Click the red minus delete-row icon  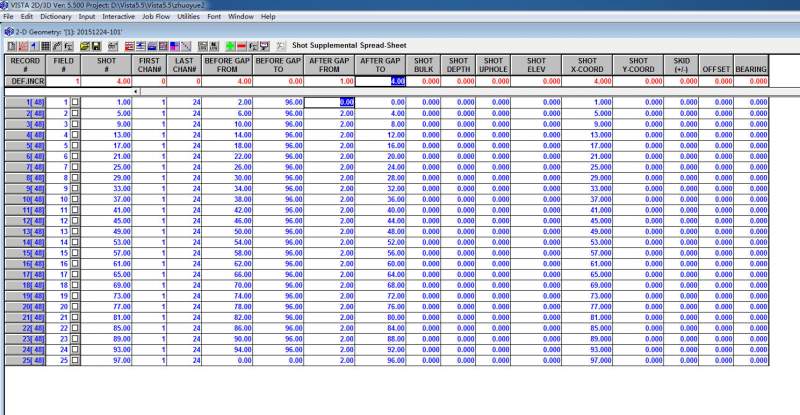click(242, 46)
